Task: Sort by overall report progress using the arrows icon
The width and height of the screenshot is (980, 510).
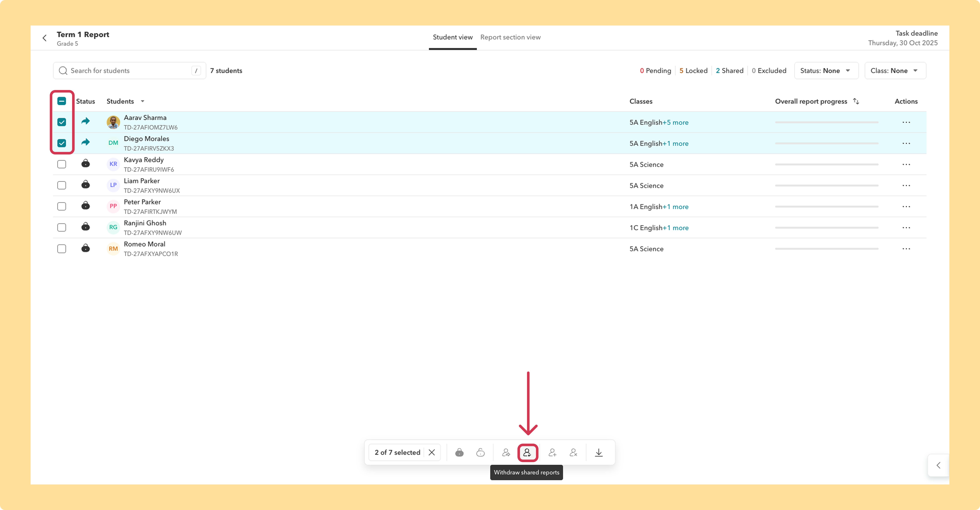Action: tap(856, 101)
